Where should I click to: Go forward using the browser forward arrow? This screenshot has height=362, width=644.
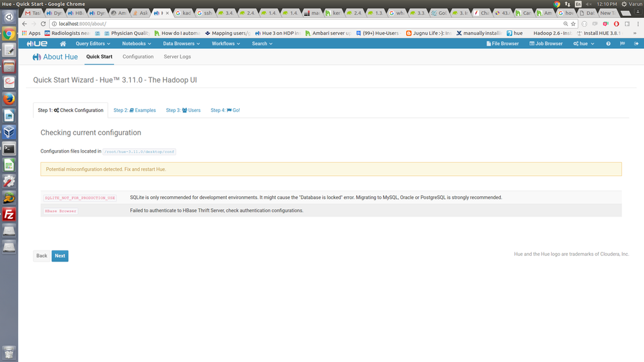pyautogui.click(x=34, y=24)
